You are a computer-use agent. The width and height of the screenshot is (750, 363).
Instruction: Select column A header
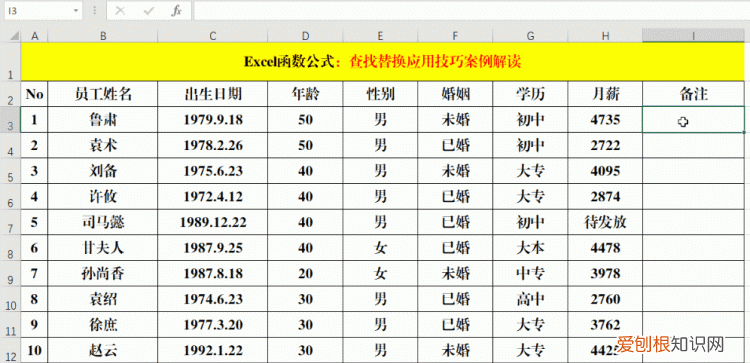34,36
